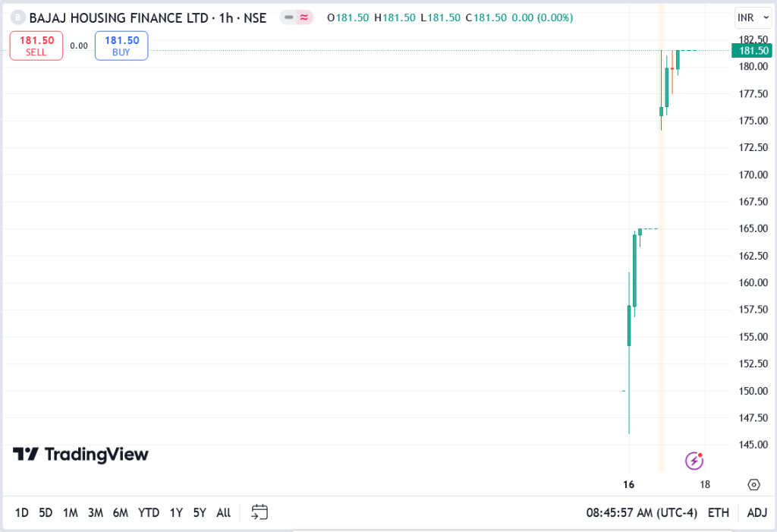Click the grey dash market status indicator
This screenshot has height=532, width=777.
(288, 17)
